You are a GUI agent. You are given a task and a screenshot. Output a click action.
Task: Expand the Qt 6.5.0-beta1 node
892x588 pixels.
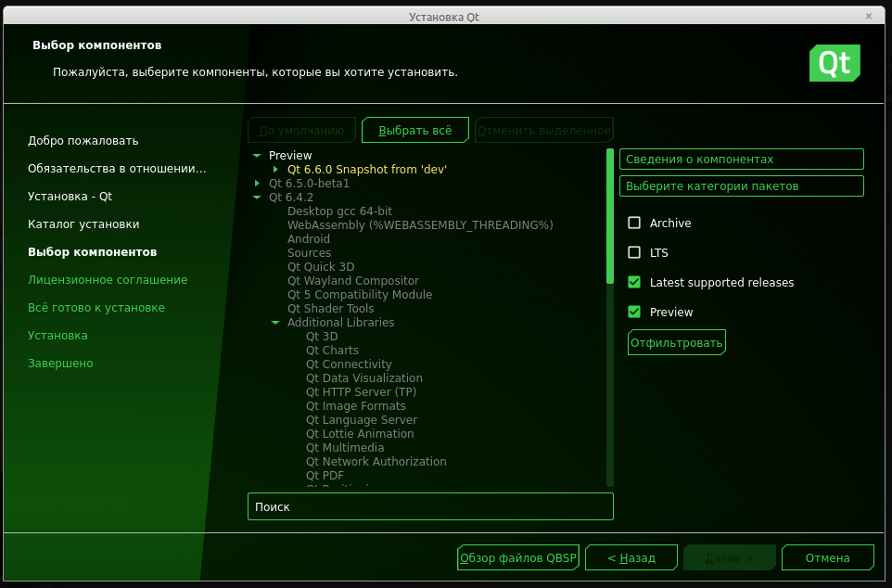[257, 184]
